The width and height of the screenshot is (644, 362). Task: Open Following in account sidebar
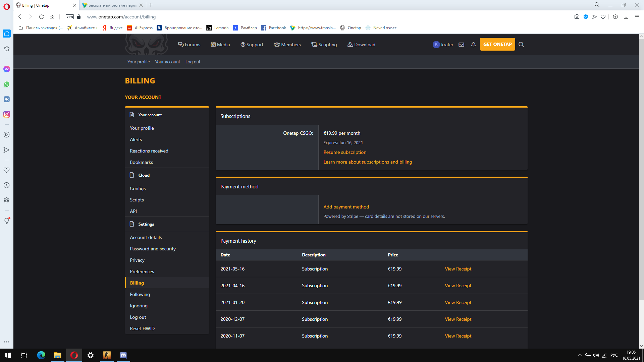(x=167, y=294)
